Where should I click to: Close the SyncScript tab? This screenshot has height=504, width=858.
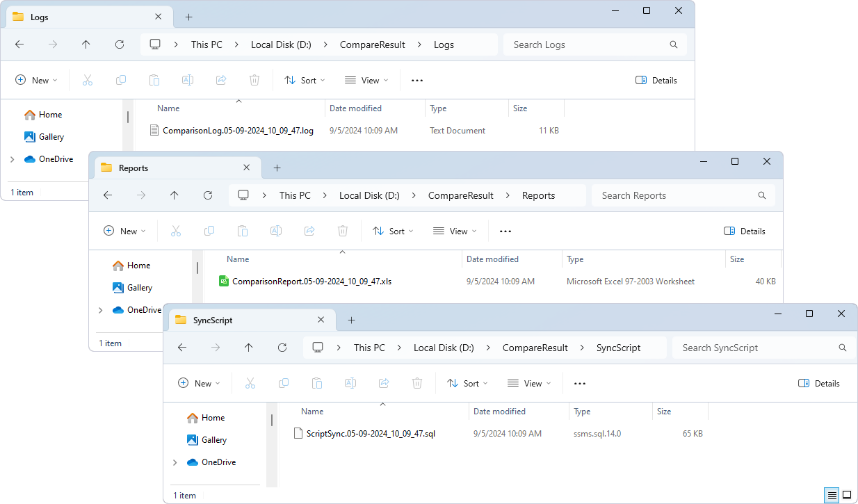pos(321,320)
